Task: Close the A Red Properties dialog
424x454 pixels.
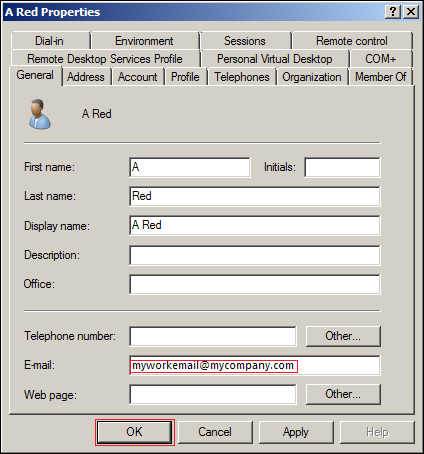Action: (411, 12)
